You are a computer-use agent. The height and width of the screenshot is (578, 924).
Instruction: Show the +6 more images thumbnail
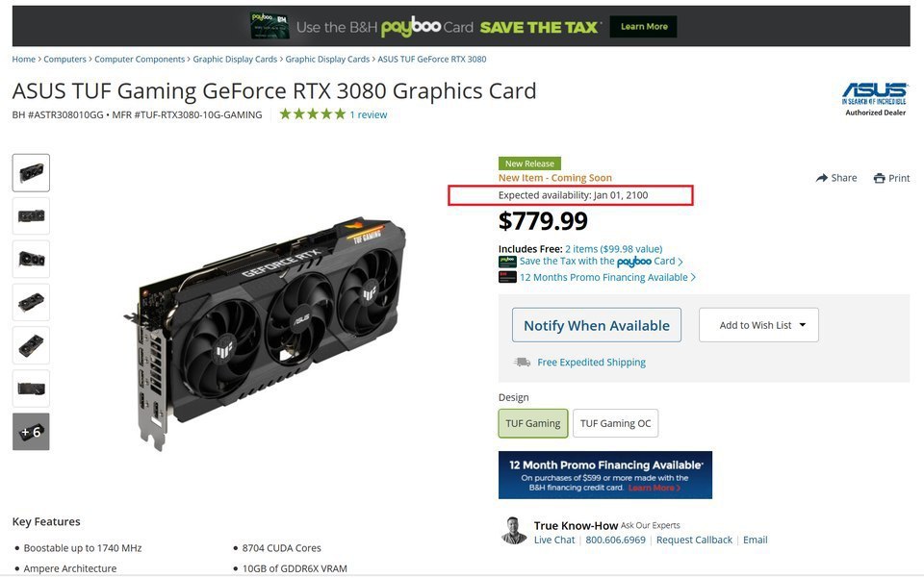pos(31,432)
